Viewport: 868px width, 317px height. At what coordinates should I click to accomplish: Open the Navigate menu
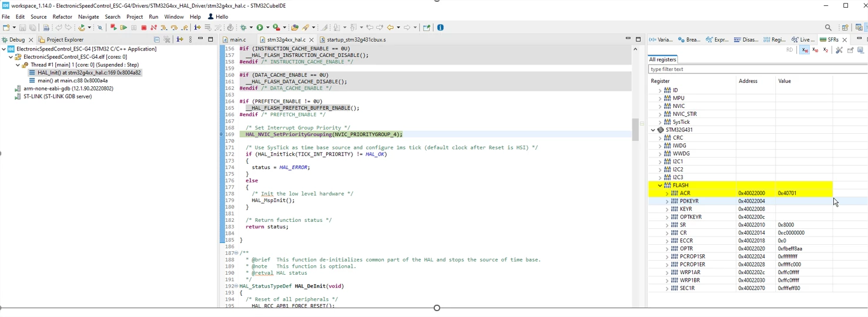pyautogui.click(x=88, y=17)
